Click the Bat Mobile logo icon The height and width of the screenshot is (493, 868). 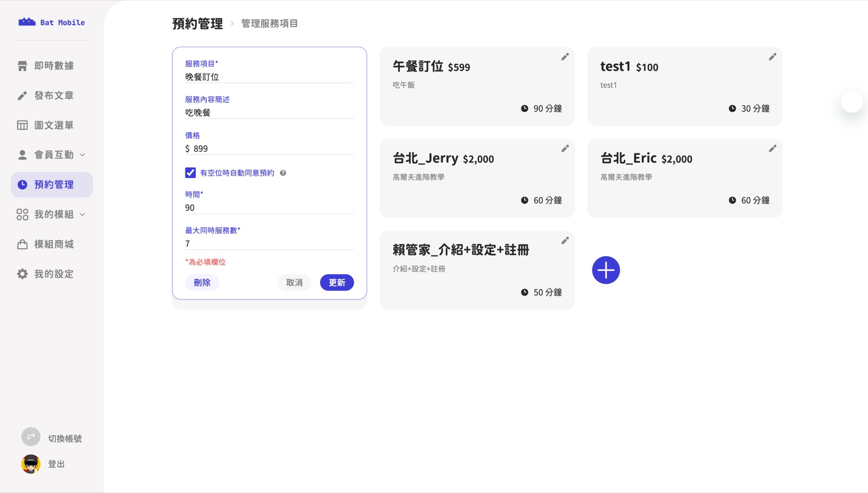[27, 22]
